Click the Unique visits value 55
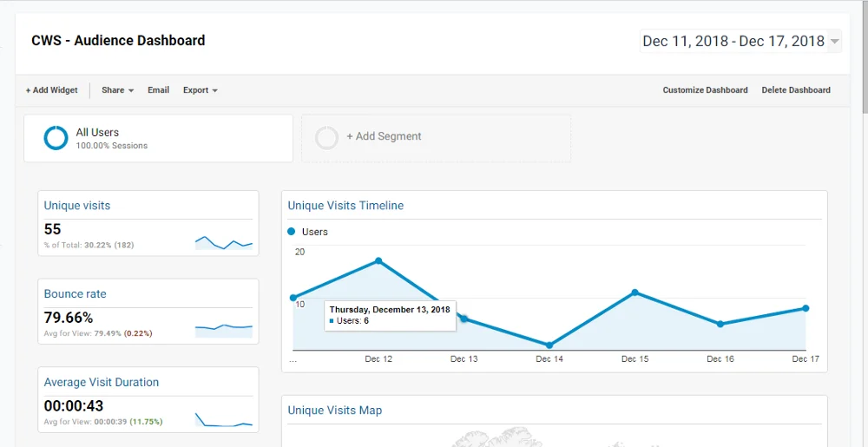This screenshot has width=868, height=447. (x=53, y=229)
